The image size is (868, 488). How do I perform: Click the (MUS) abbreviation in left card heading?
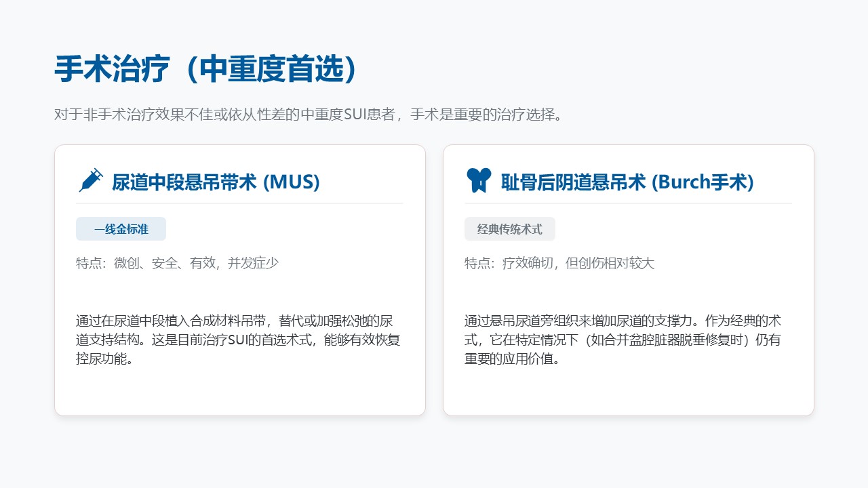(291, 182)
